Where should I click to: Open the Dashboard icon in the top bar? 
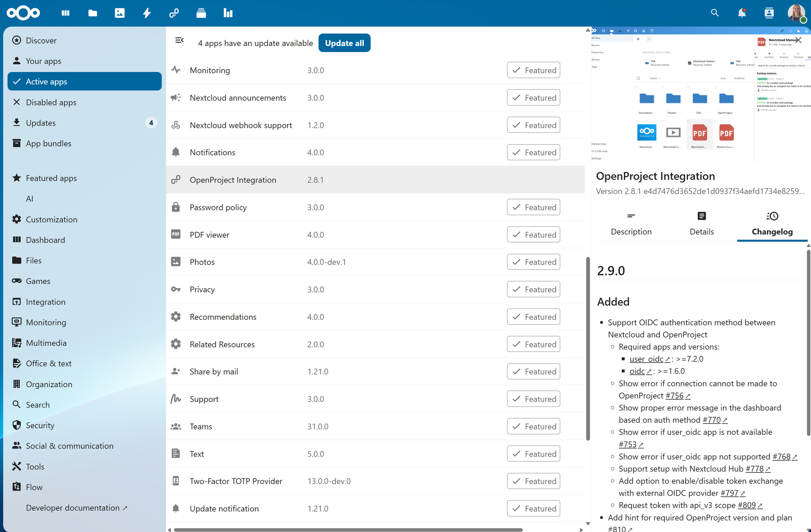65,13
